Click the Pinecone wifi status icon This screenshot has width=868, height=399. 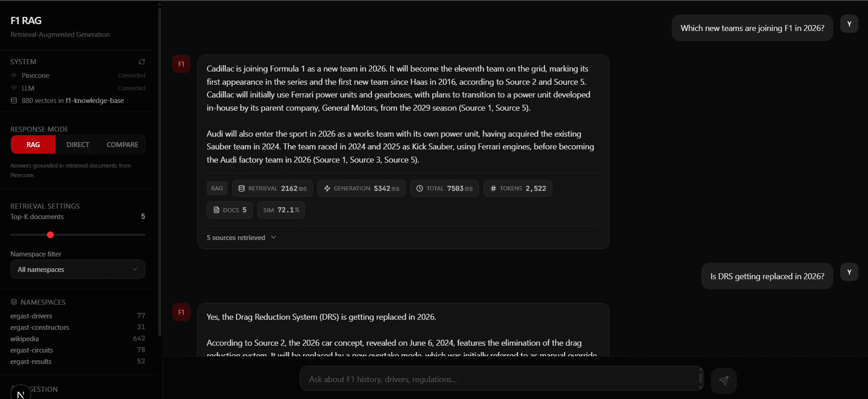click(x=14, y=76)
